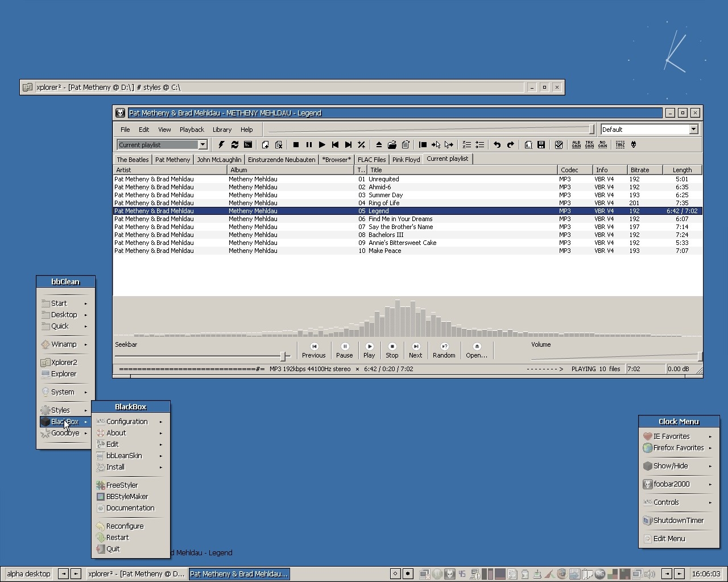This screenshot has height=582, width=728.
Task: Expand the Controls submenu in Clock Menu
Action: pos(679,502)
